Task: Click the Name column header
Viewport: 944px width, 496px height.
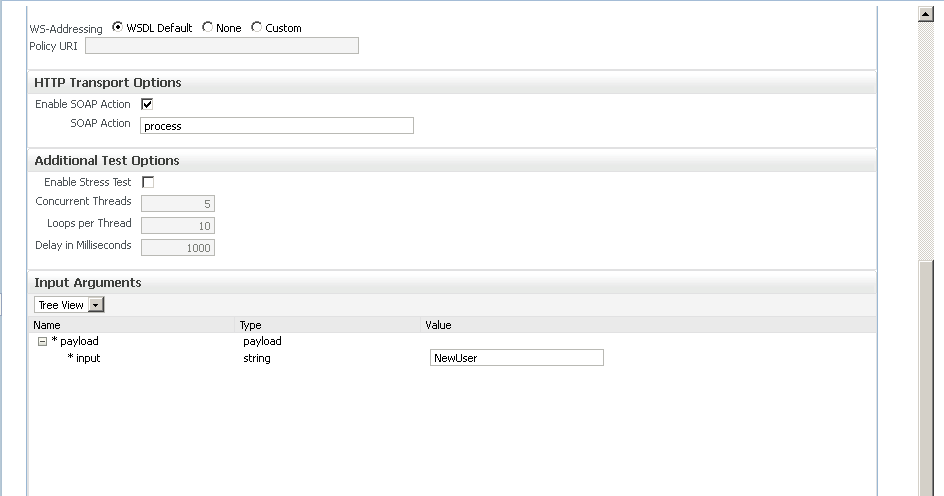Action: [47, 325]
